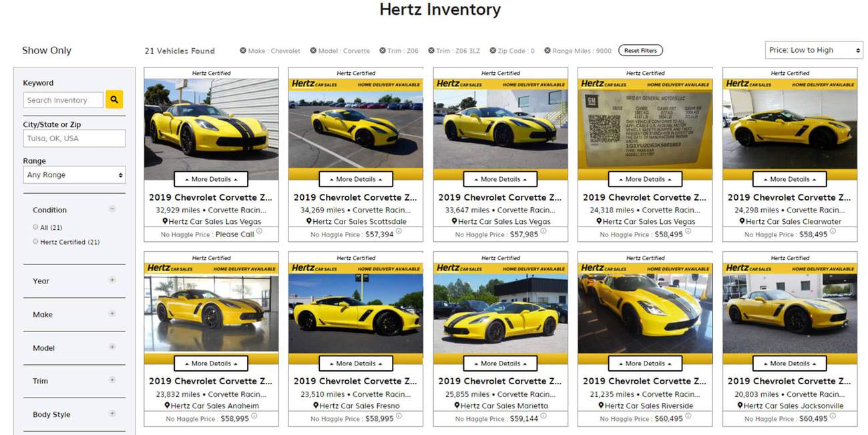The width and height of the screenshot is (868, 435).
Task: Open the Hertz Car Sales Anaheim listing title
Action: pyautogui.click(x=210, y=381)
